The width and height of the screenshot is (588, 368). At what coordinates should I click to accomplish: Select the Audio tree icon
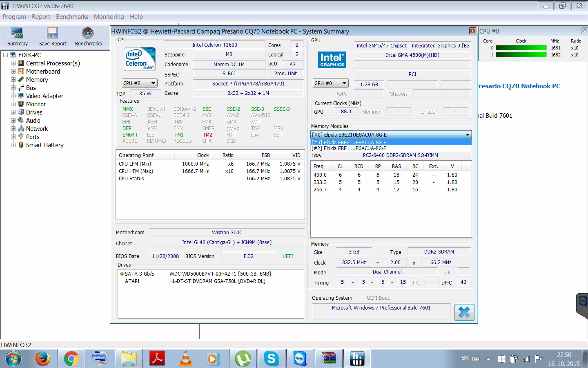click(21, 121)
